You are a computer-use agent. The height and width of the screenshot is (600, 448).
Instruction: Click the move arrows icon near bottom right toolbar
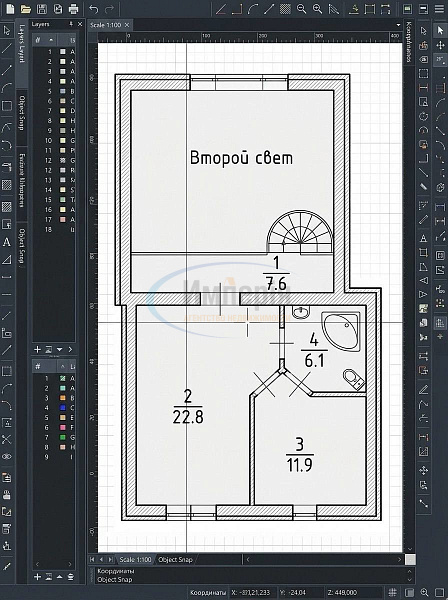pyautogui.click(x=423, y=470)
